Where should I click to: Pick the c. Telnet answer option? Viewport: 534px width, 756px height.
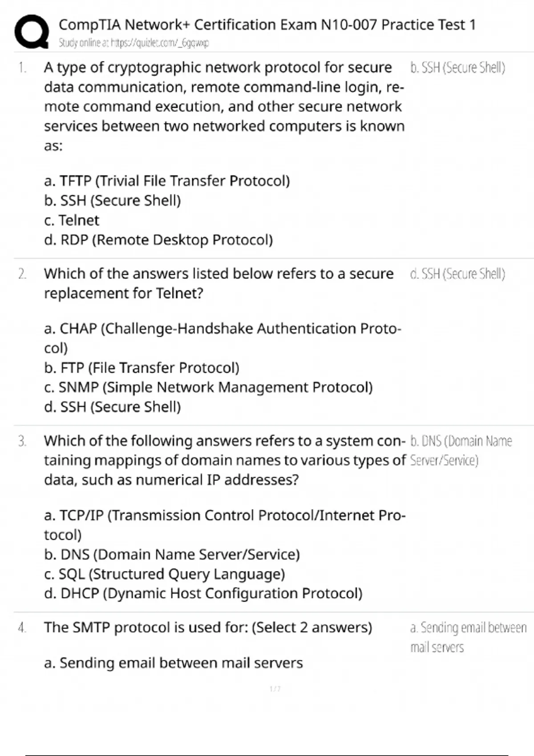click(72, 220)
